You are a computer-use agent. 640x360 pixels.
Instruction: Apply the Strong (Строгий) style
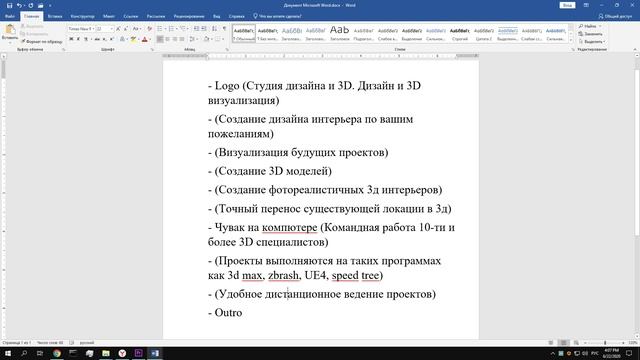[460, 33]
